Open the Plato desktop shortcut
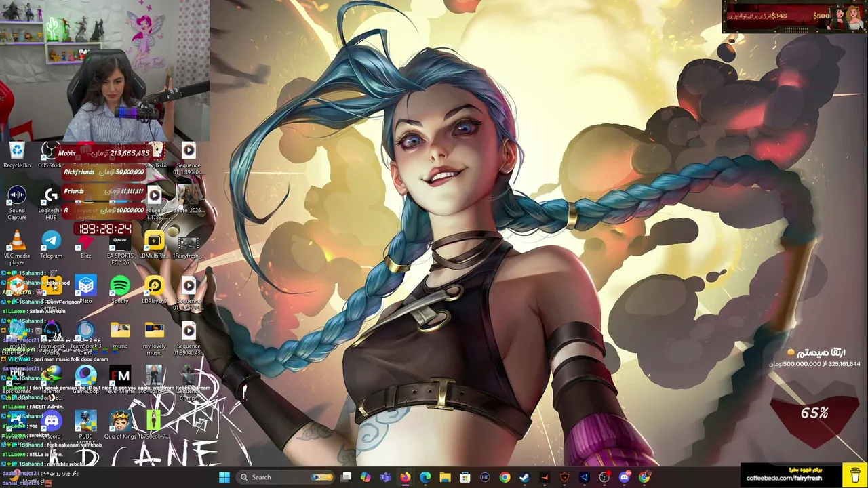The height and width of the screenshot is (488, 868). pos(85,290)
